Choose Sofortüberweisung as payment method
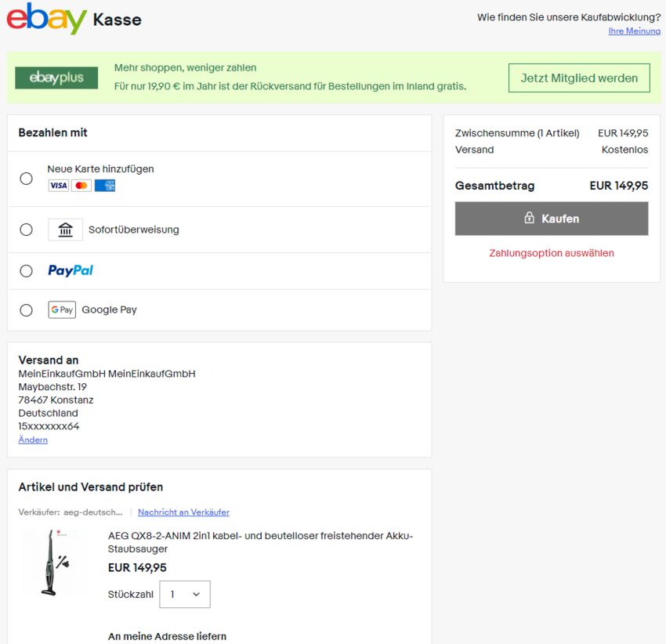666x644 pixels. 26,229
